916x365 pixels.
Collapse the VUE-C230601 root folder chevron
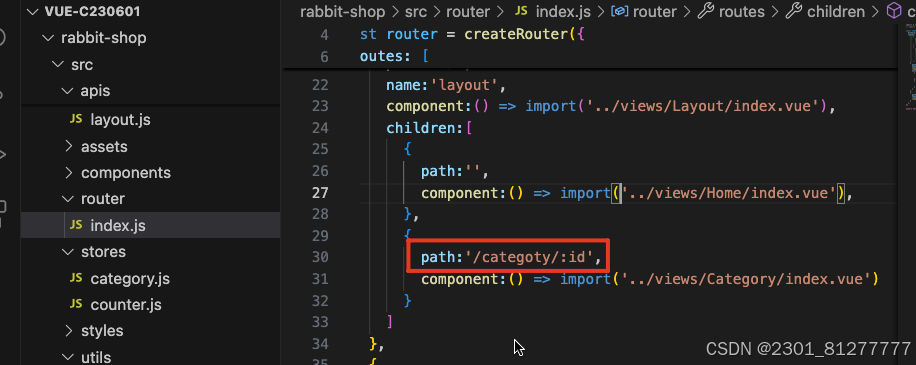[x=33, y=12]
